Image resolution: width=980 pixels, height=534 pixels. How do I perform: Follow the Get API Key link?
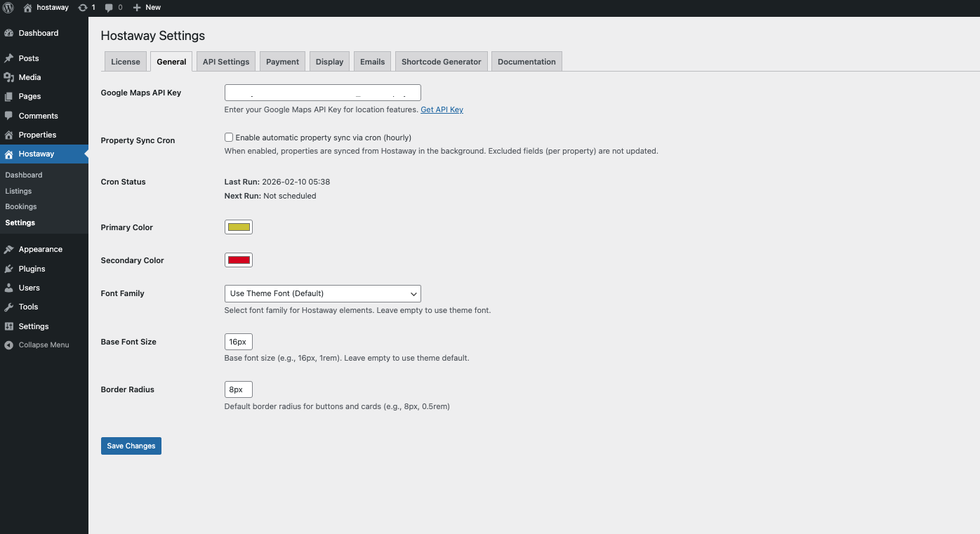tap(442, 109)
